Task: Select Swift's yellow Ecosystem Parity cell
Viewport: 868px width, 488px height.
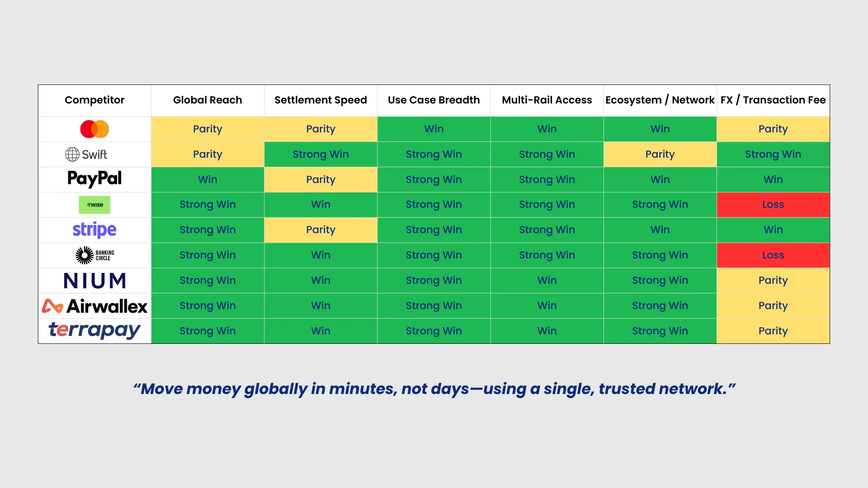Action: [660, 155]
